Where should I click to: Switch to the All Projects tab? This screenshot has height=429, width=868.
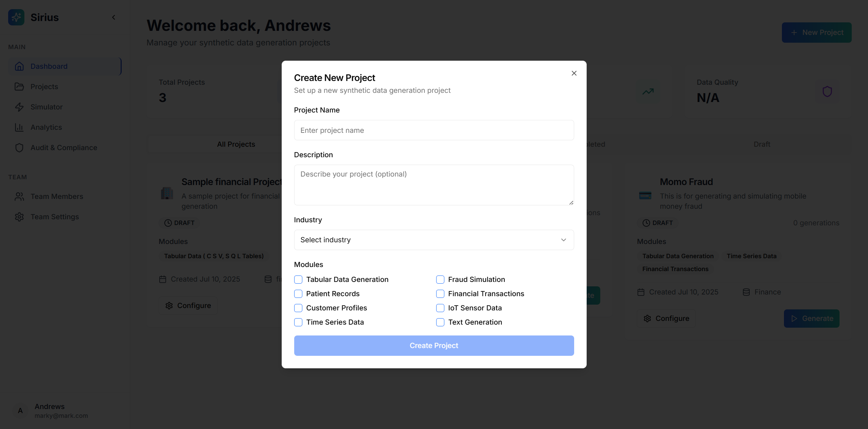coord(236,144)
